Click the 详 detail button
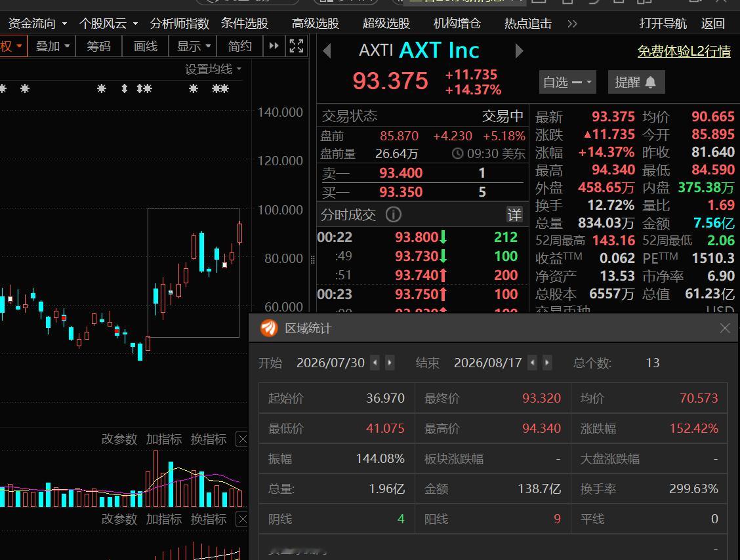740x560 pixels. tap(514, 215)
